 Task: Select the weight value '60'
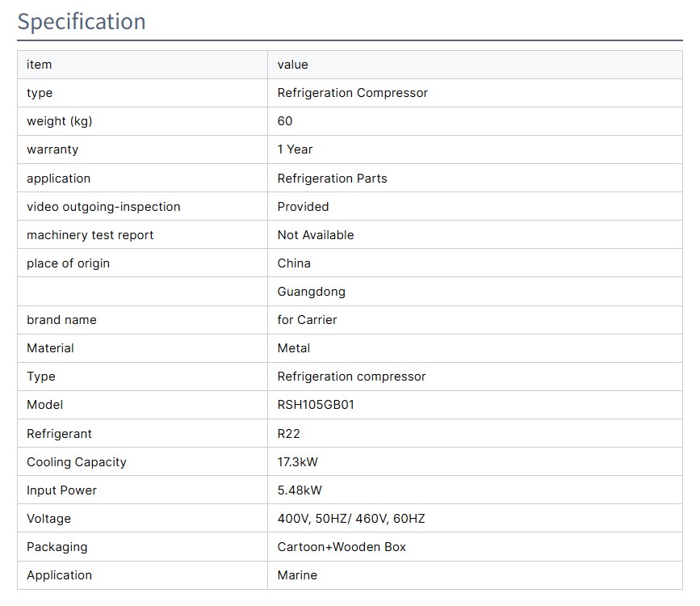click(x=285, y=121)
